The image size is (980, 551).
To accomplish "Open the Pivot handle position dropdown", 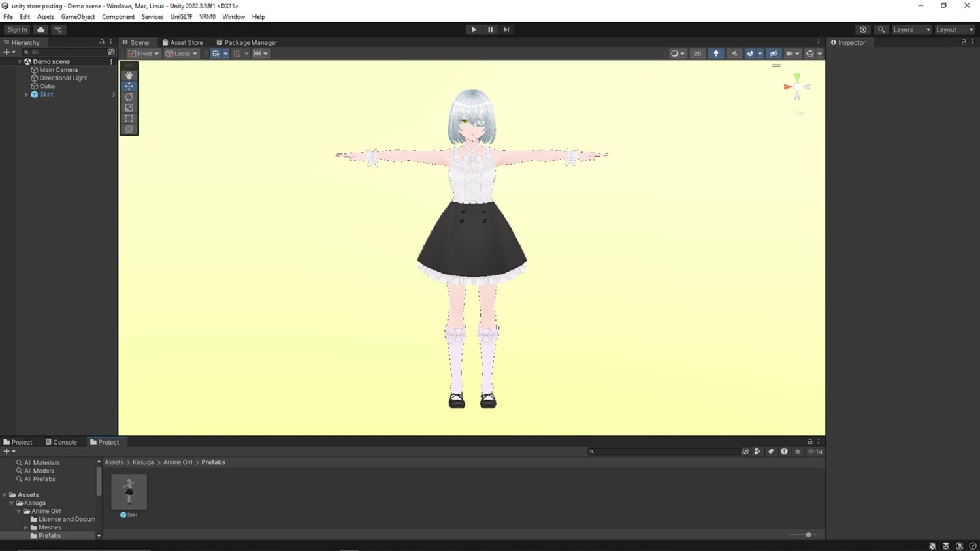I will pyautogui.click(x=144, y=54).
